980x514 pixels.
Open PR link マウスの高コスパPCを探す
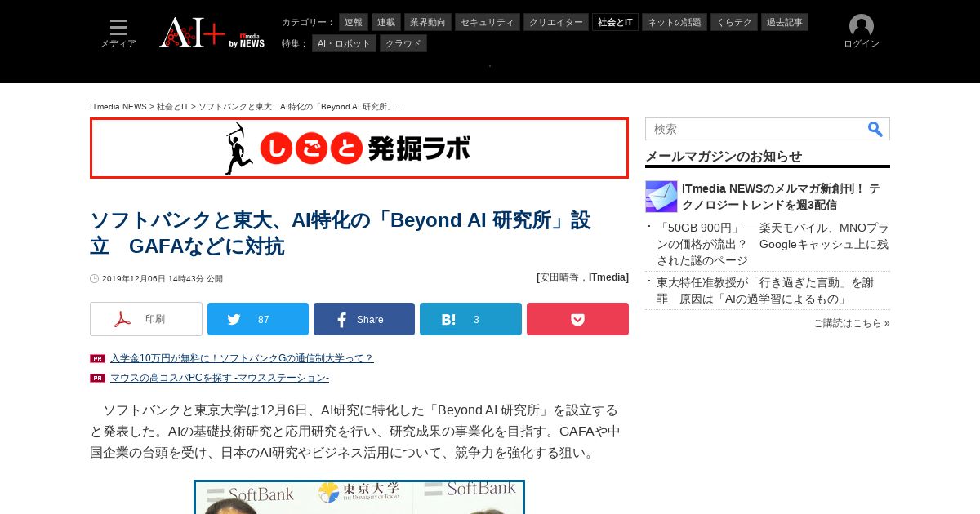coord(220,378)
